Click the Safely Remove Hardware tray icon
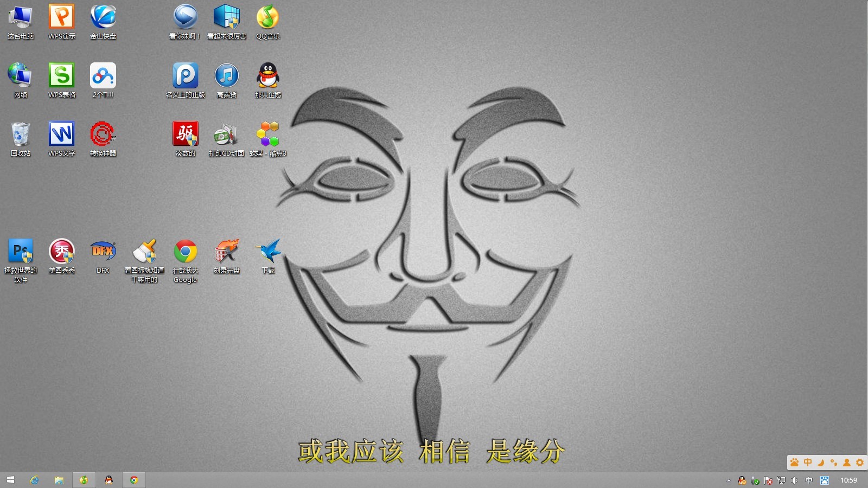The image size is (868, 488). coord(755,480)
